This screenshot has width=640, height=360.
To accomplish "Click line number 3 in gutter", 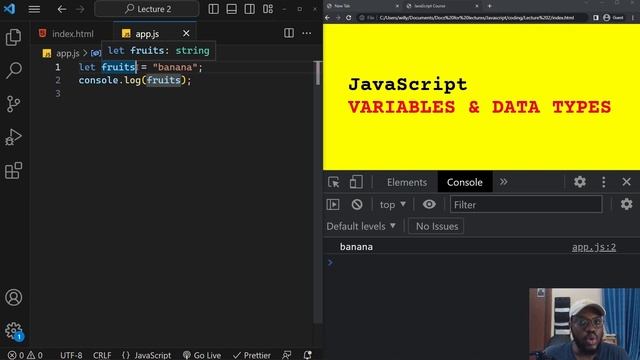I will click(x=58, y=93).
